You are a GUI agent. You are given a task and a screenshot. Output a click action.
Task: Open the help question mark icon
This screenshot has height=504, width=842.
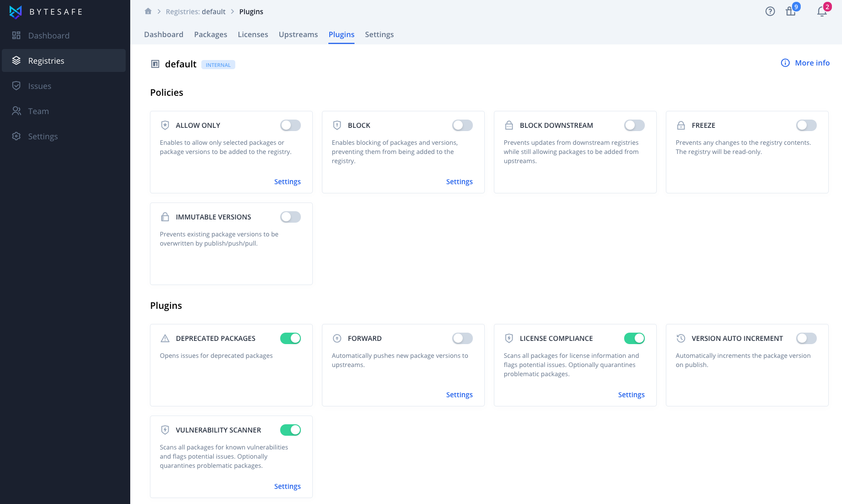coord(770,11)
